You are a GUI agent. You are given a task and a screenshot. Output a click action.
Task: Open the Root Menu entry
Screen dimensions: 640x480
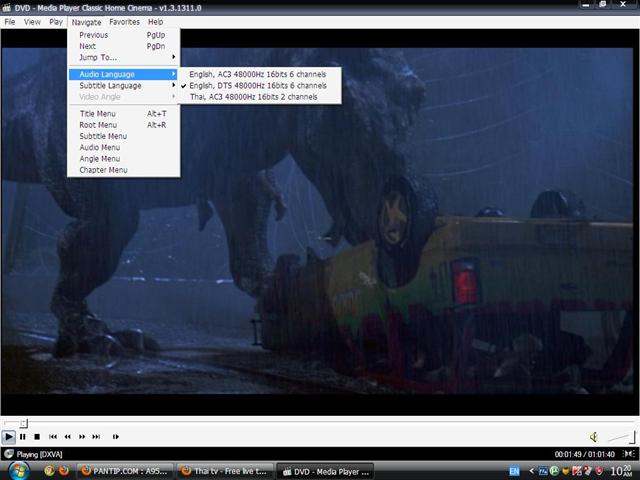point(124,125)
